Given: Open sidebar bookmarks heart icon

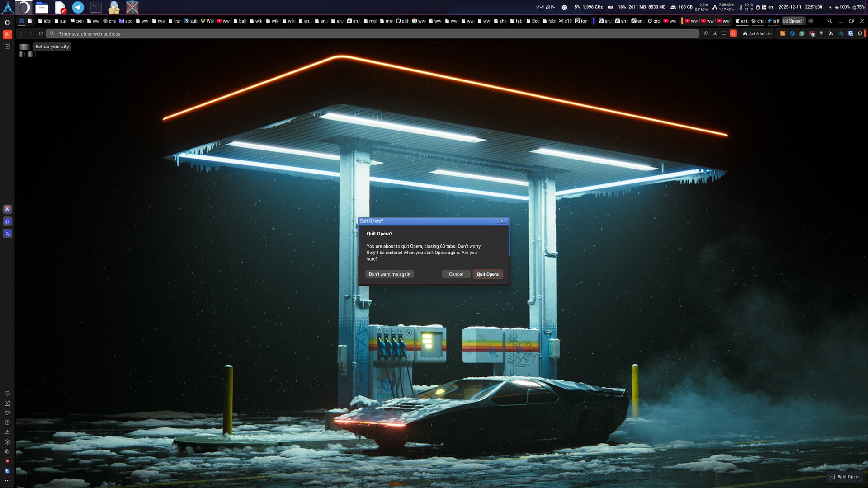Looking at the screenshot, I should 7,394.
